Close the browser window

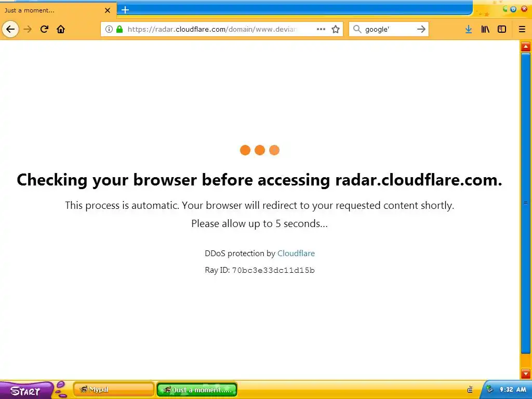click(524, 9)
